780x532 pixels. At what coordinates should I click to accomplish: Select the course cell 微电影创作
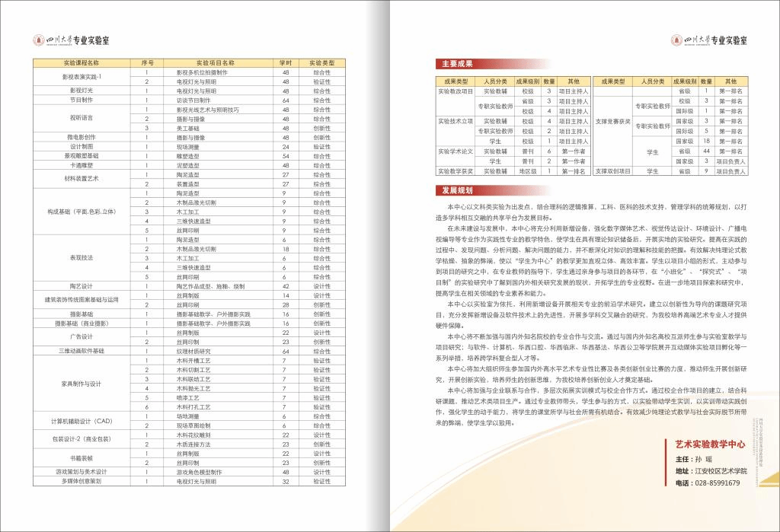[82, 137]
